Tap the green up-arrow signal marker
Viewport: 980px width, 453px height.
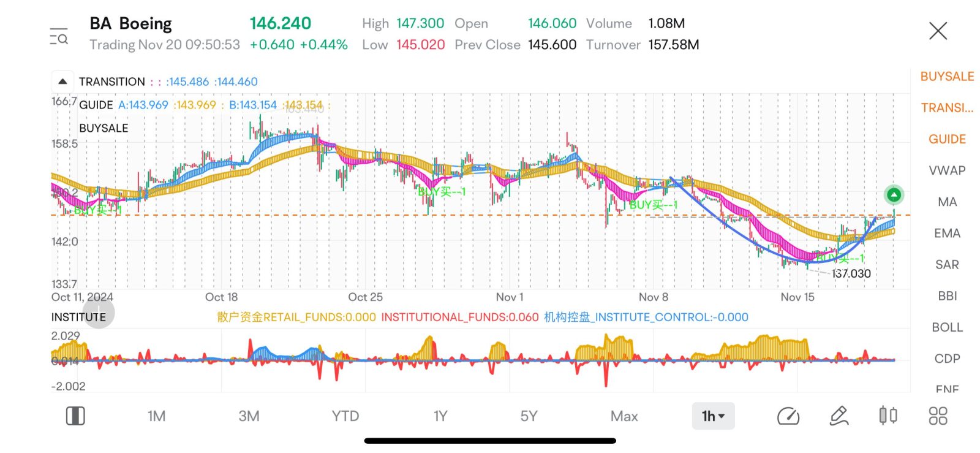894,195
